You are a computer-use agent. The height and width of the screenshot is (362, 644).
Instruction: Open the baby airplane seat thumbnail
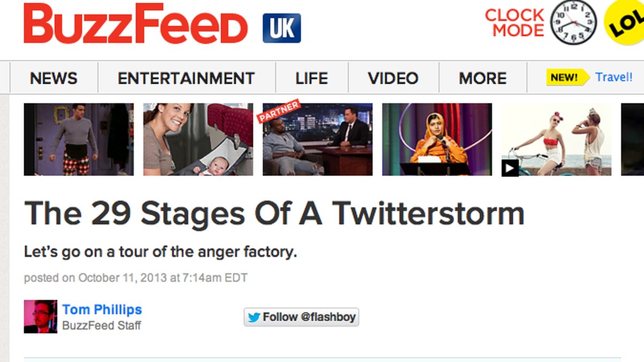pos(198,139)
